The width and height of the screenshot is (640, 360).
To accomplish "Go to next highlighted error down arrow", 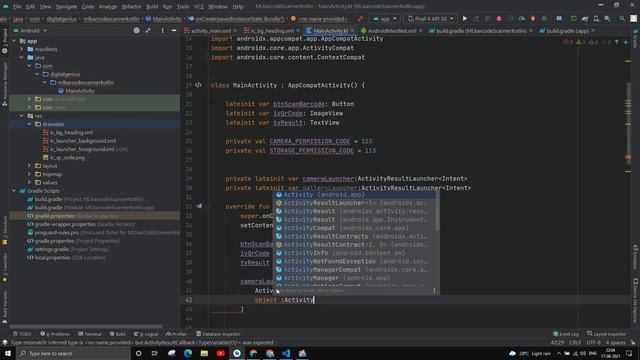I will [625, 42].
